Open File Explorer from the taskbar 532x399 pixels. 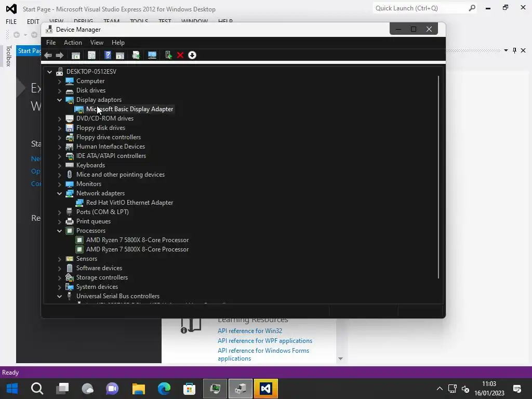pos(138,389)
